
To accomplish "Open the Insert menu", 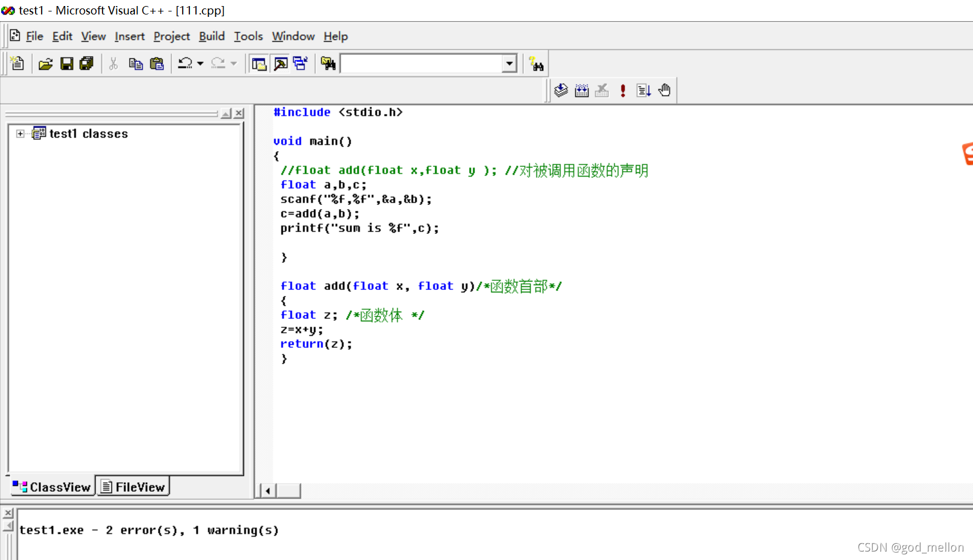I will [x=130, y=36].
